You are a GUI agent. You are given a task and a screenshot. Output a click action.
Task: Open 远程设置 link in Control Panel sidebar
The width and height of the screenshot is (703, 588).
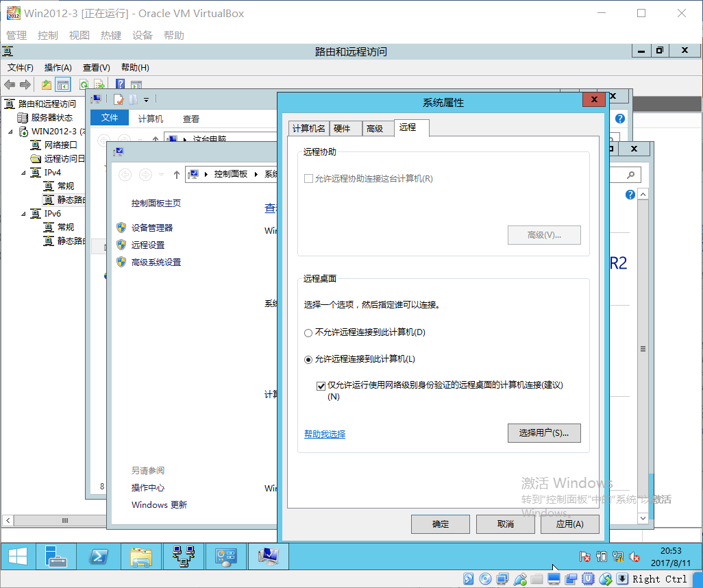(x=148, y=245)
